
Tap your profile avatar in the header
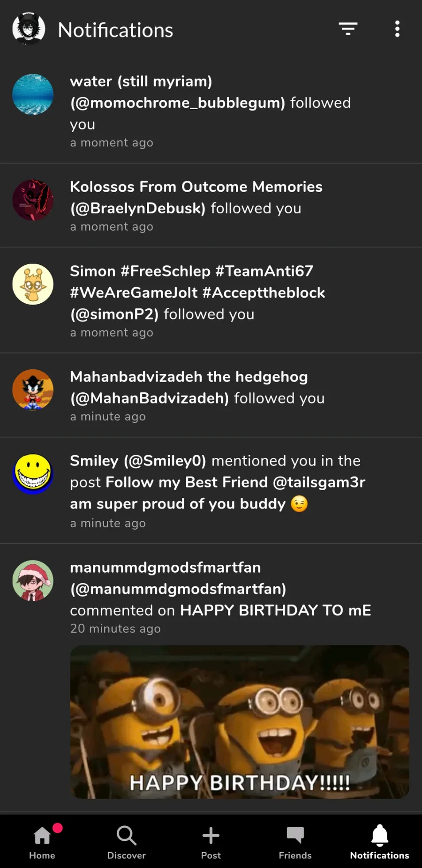pyautogui.click(x=29, y=29)
